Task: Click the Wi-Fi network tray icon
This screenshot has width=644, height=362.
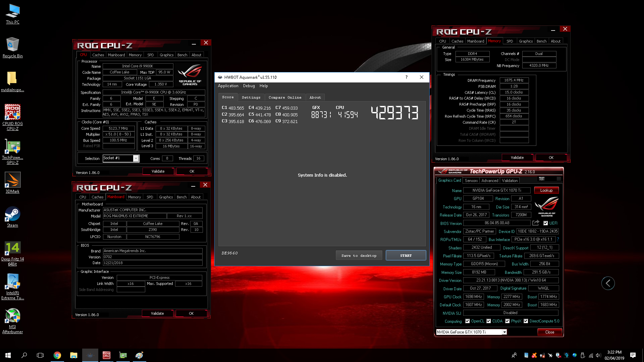Action: [591, 355]
